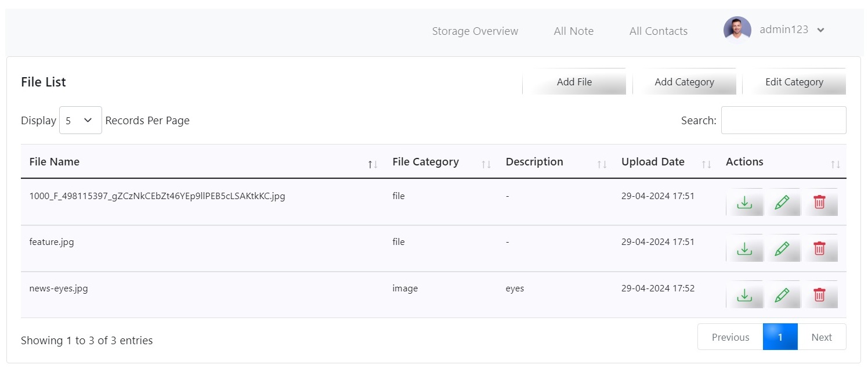
Task: Go to All Contacts
Action: [659, 31]
